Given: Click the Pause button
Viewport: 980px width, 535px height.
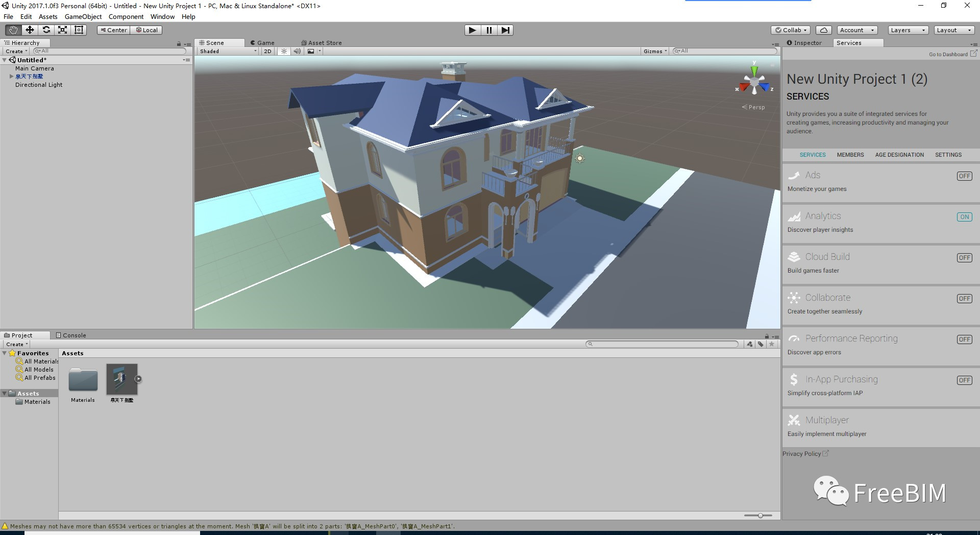Looking at the screenshot, I should click(x=489, y=30).
